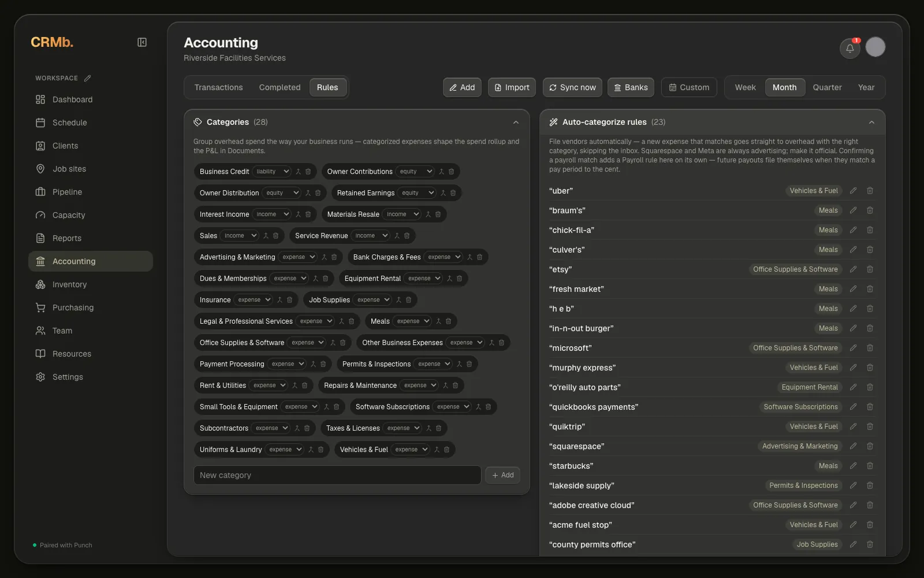Open the Banks button
The height and width of the screenshot is (578, 924).
[631, 87]
